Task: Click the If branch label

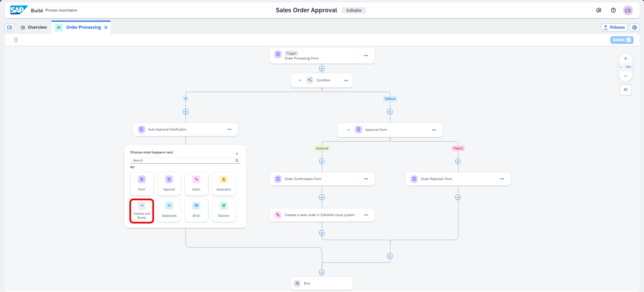Action: (x=186, y=98)
